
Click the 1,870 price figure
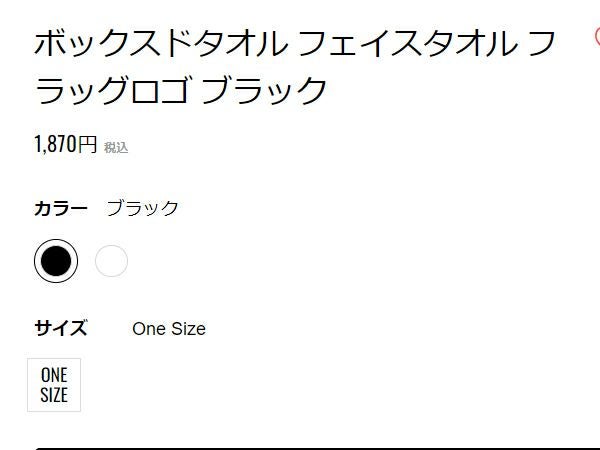(55, 144)
